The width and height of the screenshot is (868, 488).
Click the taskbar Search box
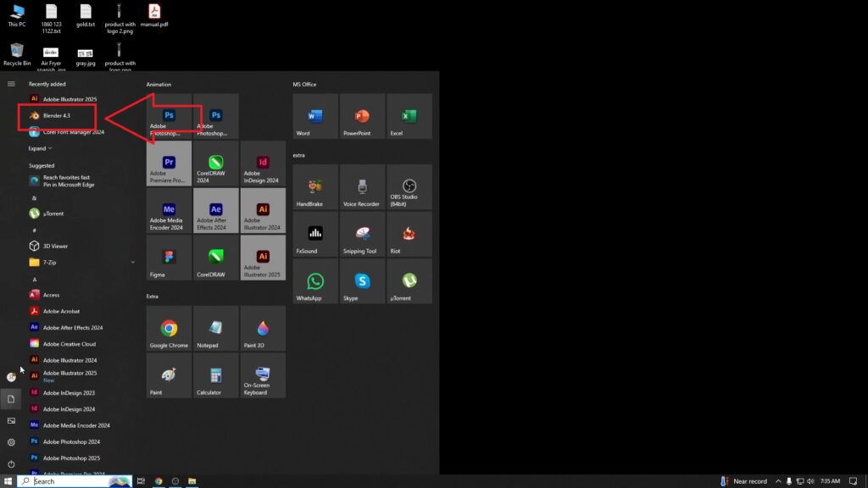click(75, 481)
